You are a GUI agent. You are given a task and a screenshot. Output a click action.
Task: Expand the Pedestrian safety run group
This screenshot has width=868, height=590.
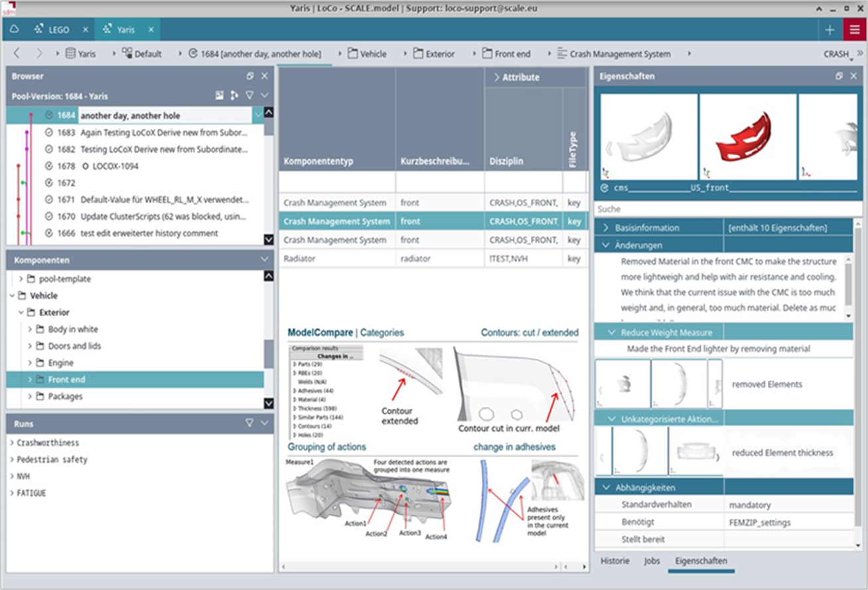(12, 459)
